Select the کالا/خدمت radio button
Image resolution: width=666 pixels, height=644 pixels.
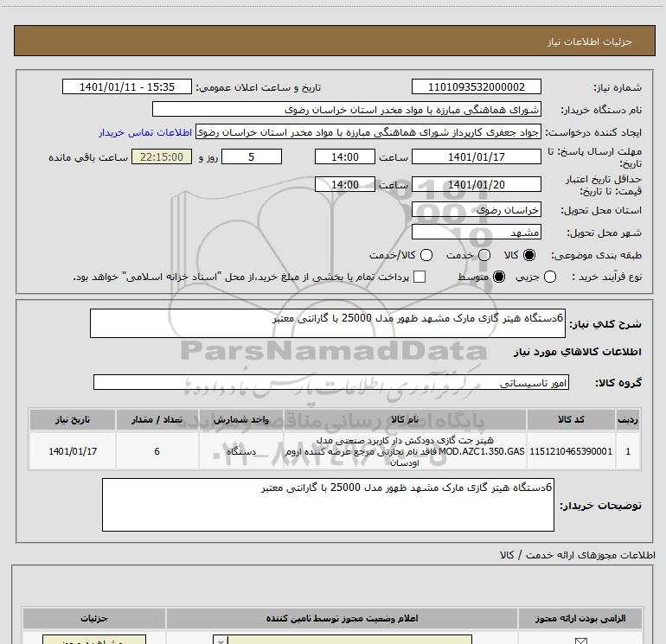point(426,255)
